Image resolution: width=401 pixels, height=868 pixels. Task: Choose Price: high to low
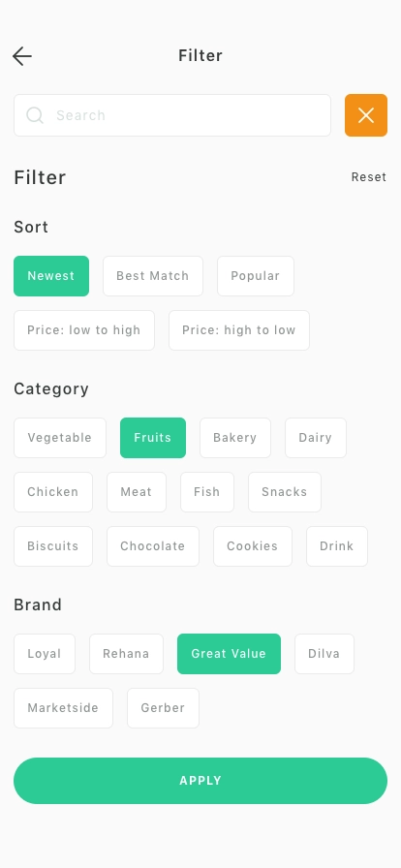238,330
